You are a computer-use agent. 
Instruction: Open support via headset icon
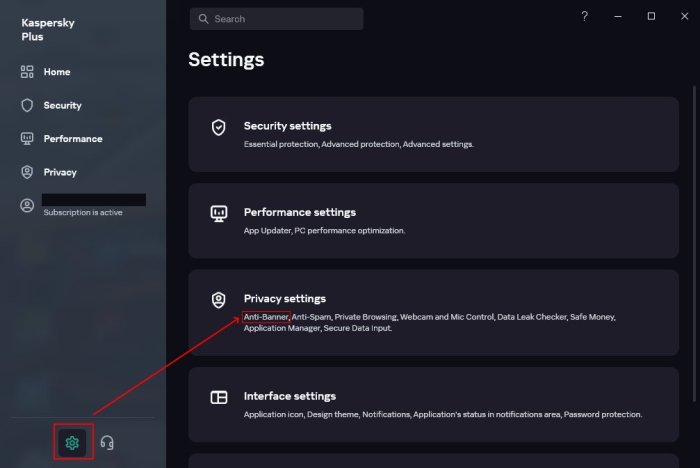pos(107,442)
